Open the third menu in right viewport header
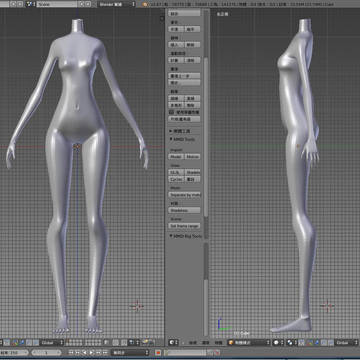The height and width of the screenshot is (360, 360). tap(218, 342)
